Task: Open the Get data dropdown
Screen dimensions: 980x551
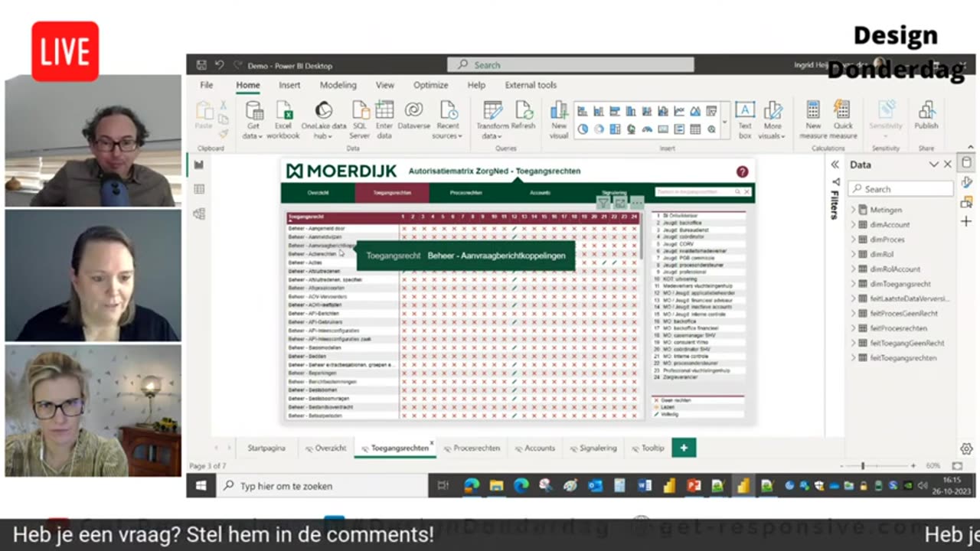Action: [x=253, y=120]
